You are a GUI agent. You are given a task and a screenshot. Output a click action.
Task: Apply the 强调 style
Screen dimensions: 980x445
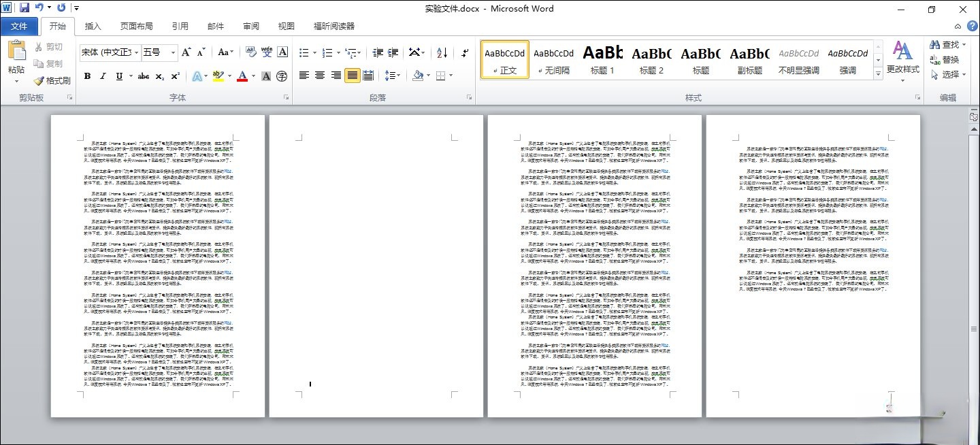(x=848, y=59)
